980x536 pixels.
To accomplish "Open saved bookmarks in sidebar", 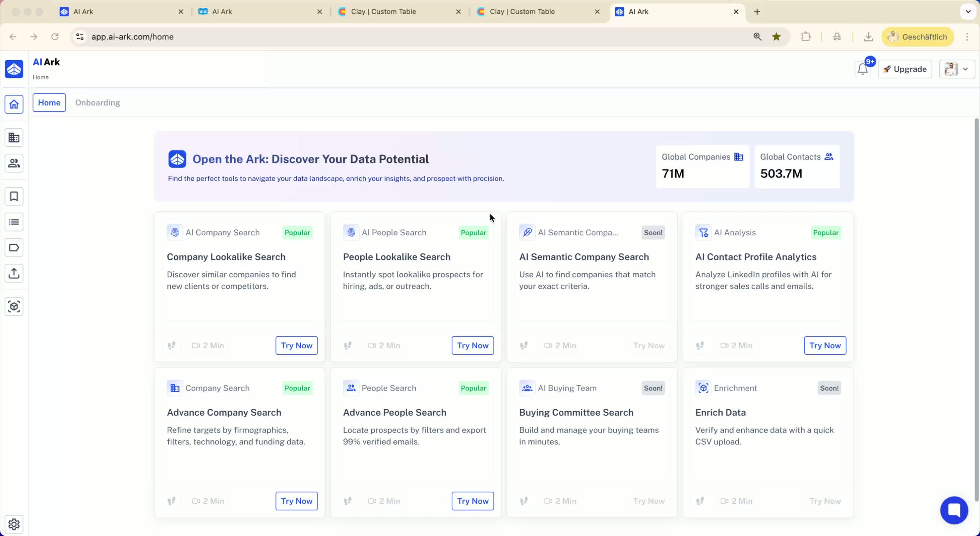I will click(x=14, y=196).
